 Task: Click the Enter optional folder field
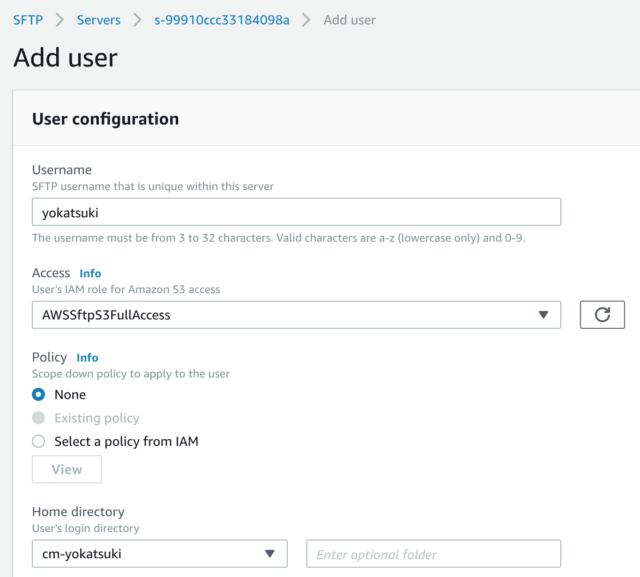click(433, 553)
